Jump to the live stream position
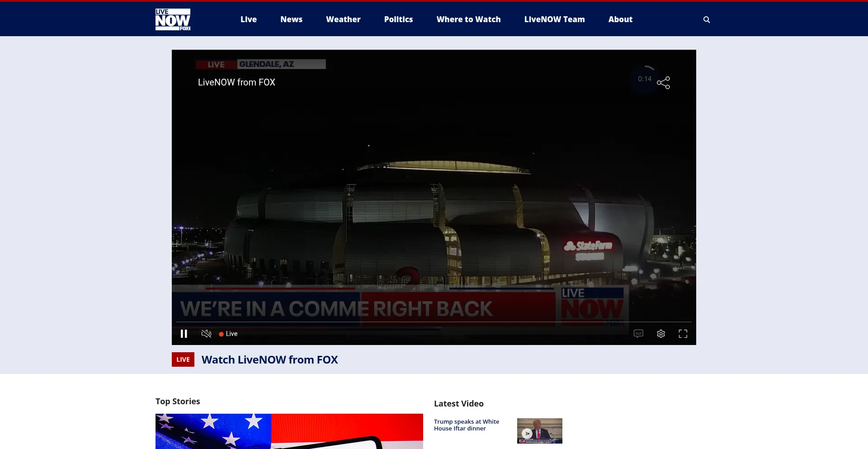868x449 pixels. [x=228, y=334]
